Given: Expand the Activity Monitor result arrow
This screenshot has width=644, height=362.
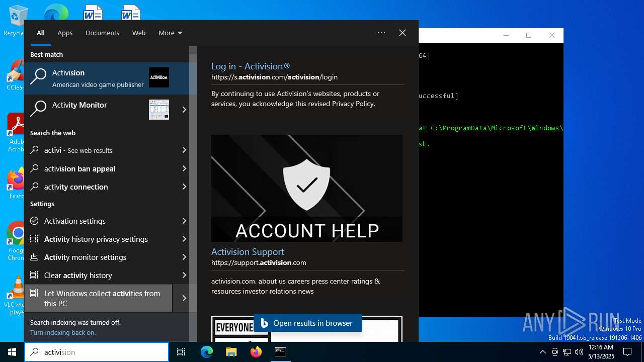Looking at the screenshot, I should 184,110.
